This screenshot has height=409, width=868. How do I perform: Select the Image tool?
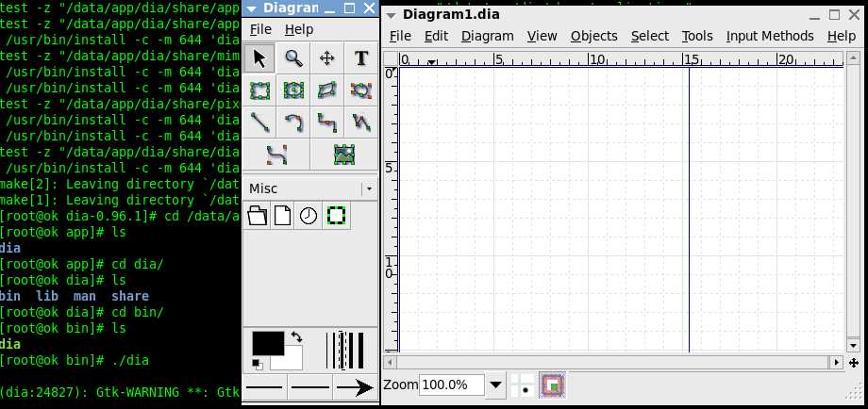tap(343, 155)
